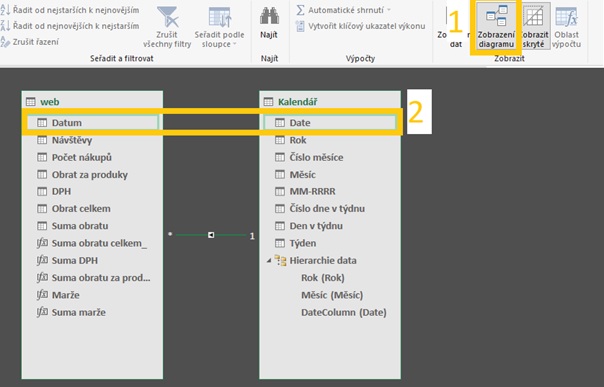Click the relationship arrow between the tables
The image size is (604, 387).
pos(211,235)
